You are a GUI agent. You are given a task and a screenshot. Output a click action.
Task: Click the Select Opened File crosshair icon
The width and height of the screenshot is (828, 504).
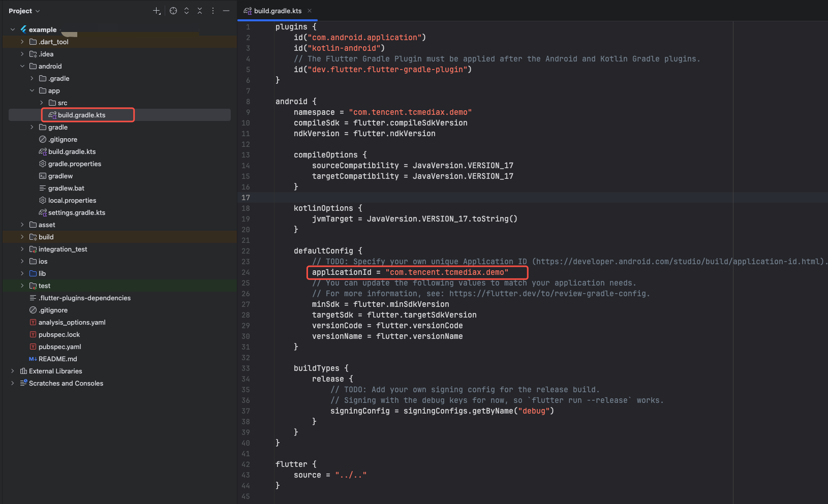coord(173,11)
